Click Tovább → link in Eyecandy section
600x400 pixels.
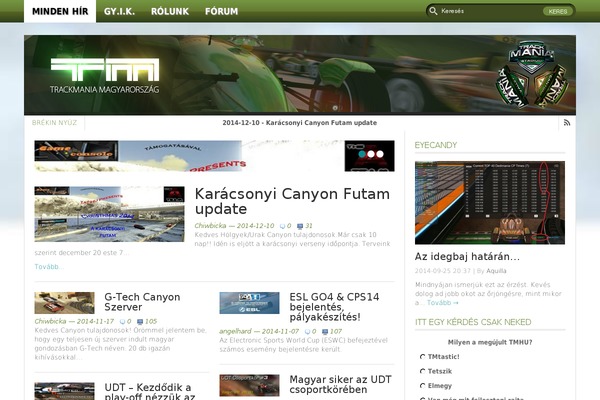442,303
